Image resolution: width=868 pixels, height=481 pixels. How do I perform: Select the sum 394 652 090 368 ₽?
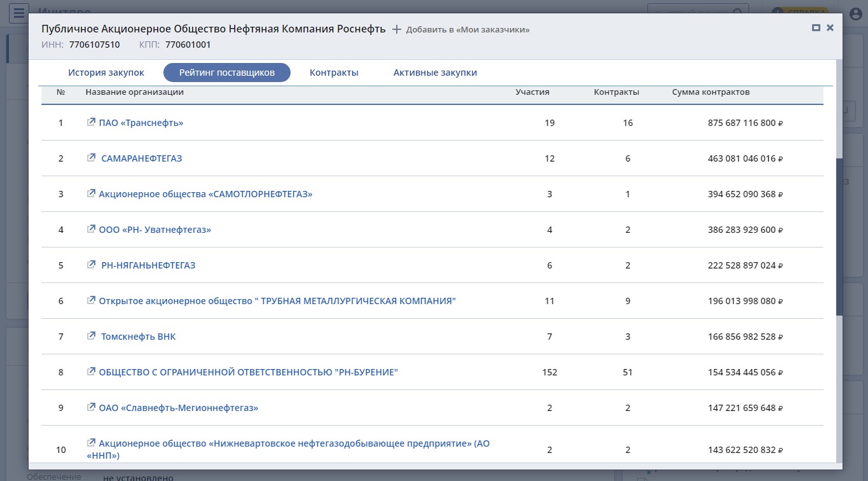[745, 194]
